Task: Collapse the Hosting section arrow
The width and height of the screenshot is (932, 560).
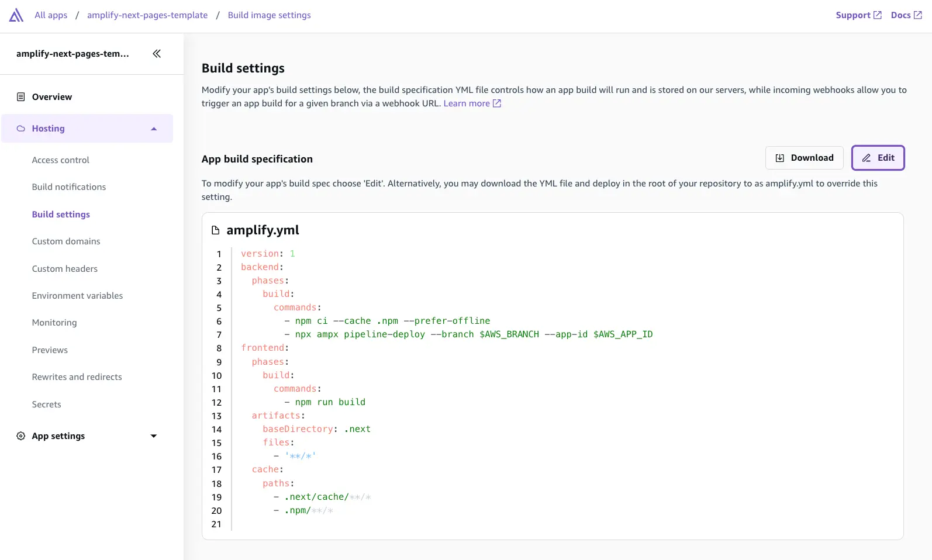Action: (x=154, y=129)
